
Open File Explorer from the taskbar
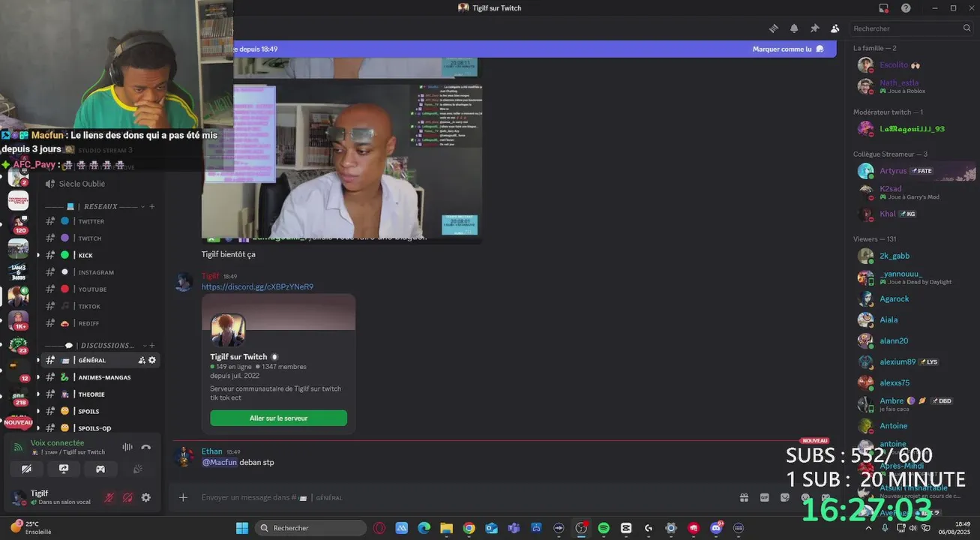pyautogui.click(x=446, y=528)
